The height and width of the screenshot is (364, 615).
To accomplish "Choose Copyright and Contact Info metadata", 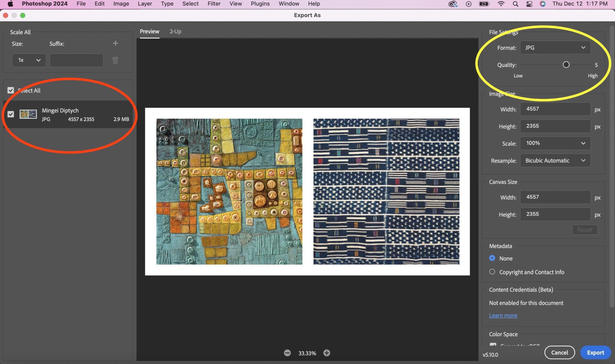I will (x=492, y=272).
